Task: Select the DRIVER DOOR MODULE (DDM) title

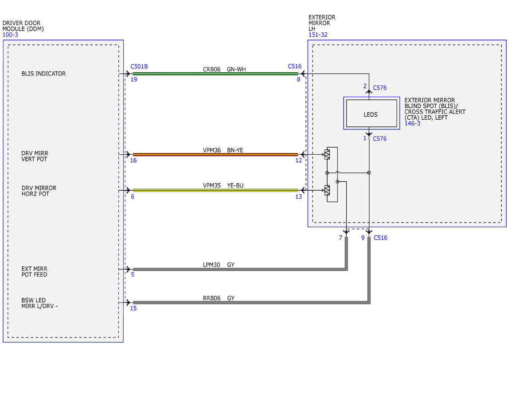Action: click(x=23, y=26)
